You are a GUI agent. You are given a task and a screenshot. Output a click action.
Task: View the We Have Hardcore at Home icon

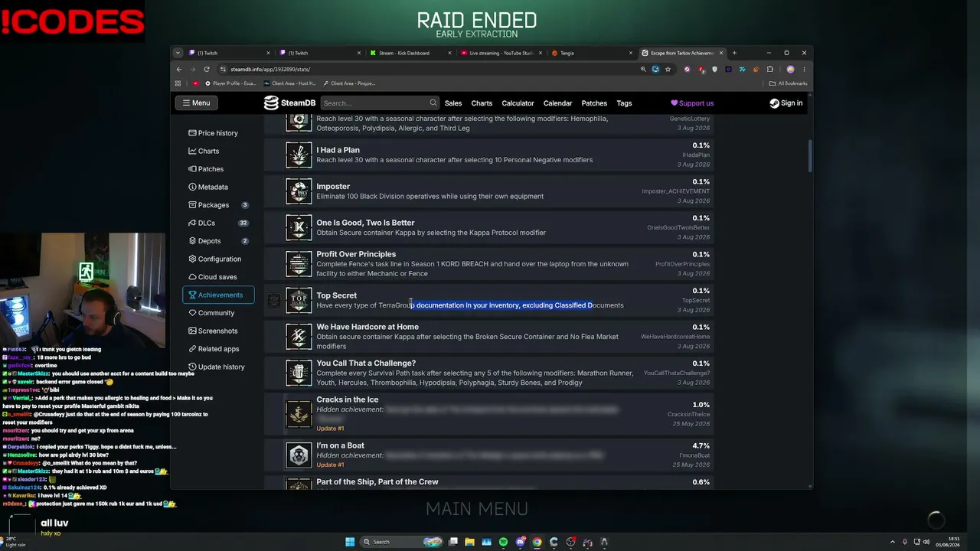click(x=299, y=337)
